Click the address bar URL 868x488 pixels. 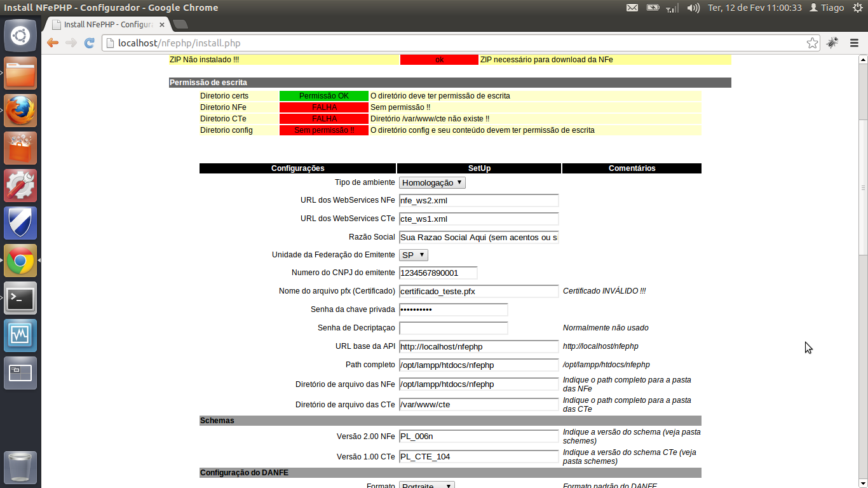click(179, 43)
